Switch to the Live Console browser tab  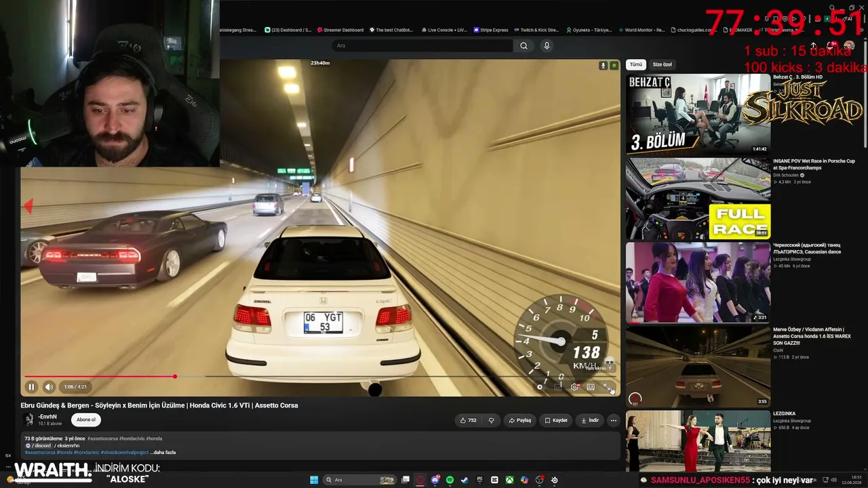(443, 30)
